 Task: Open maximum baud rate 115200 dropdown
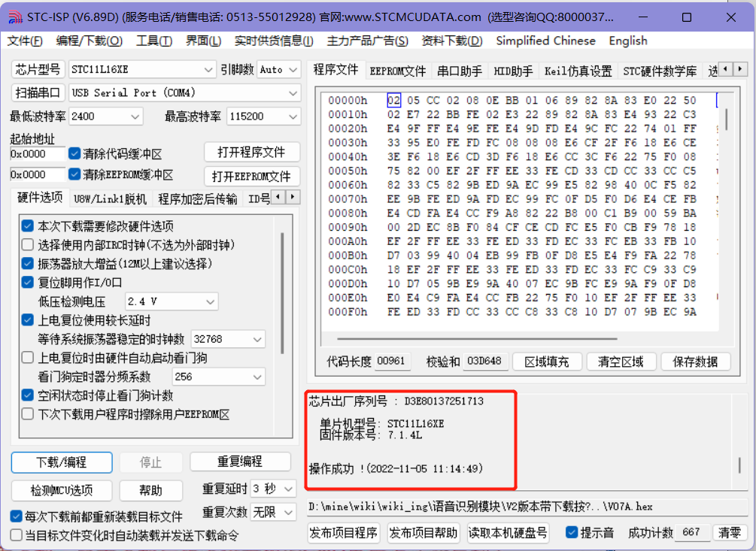pyautogui.click(x=263, y=116)
